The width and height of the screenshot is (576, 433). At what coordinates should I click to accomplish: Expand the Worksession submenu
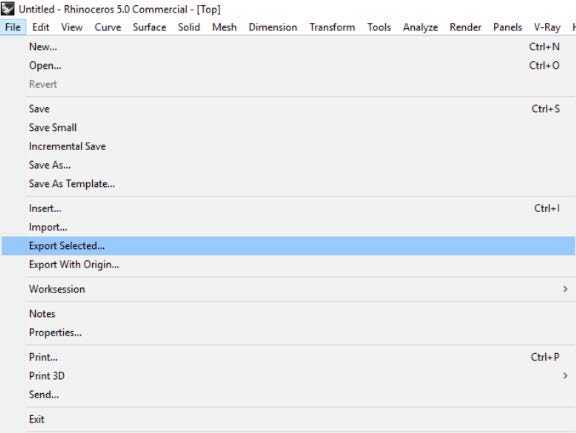coord(288,289)
